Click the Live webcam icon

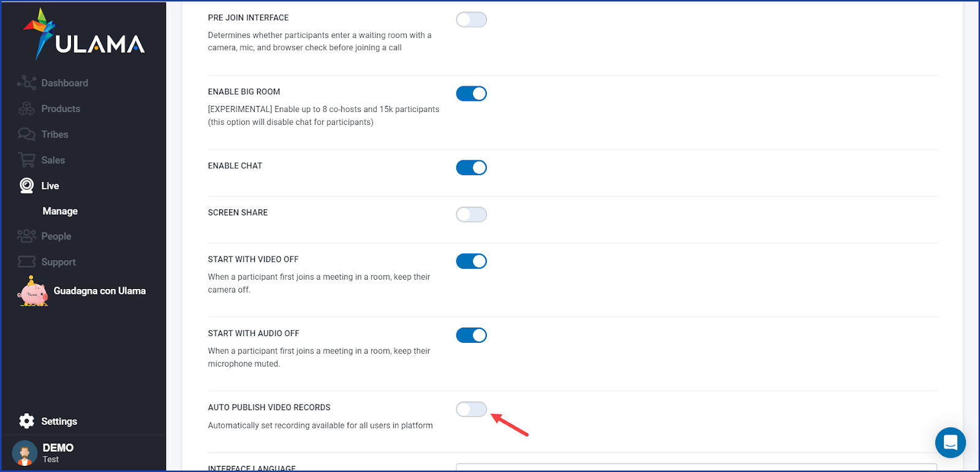[27, 185]
